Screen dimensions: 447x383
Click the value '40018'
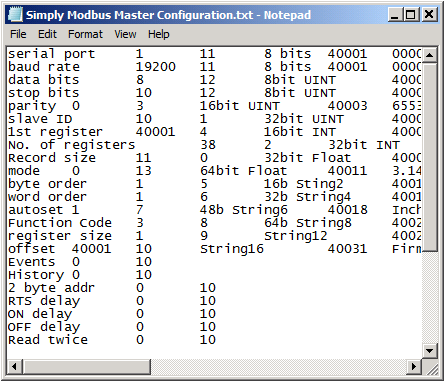[347, 210]
